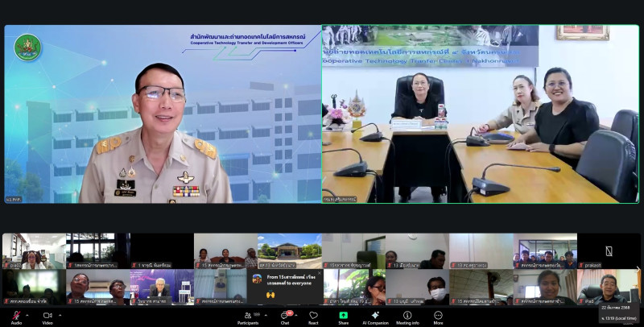644x327 pixels.
Task: Toggle the camera using the Video button
Action: pos(47,316)
